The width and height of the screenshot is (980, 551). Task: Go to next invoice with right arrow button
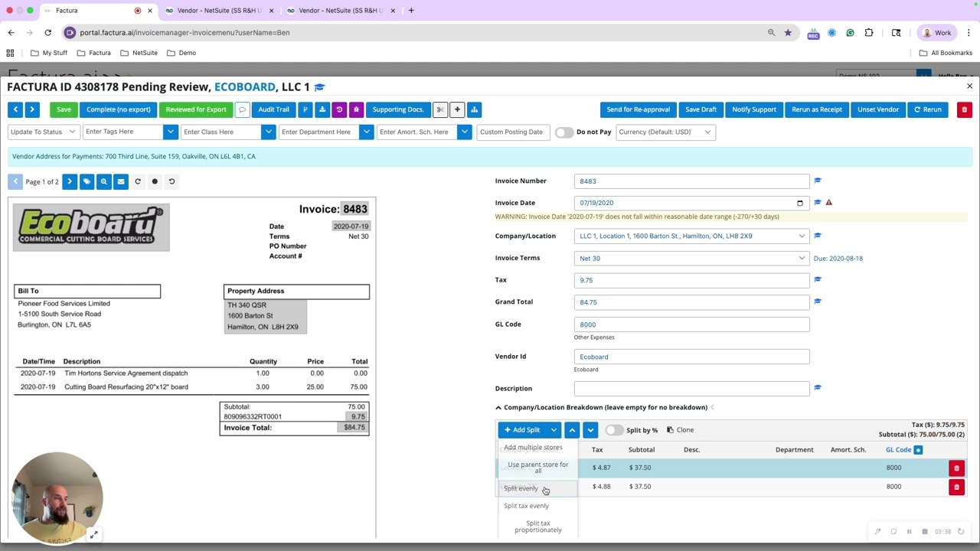(32, 109)
